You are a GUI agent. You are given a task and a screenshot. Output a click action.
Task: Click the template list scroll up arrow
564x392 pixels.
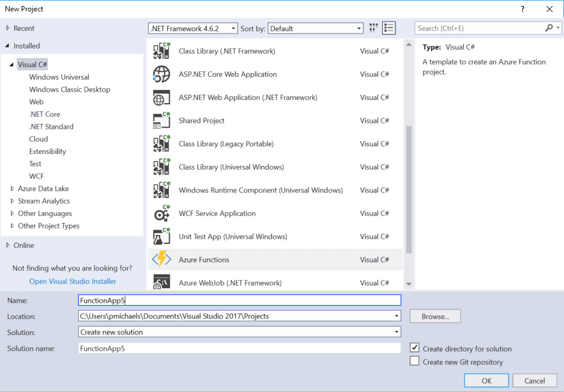[409, 44]
